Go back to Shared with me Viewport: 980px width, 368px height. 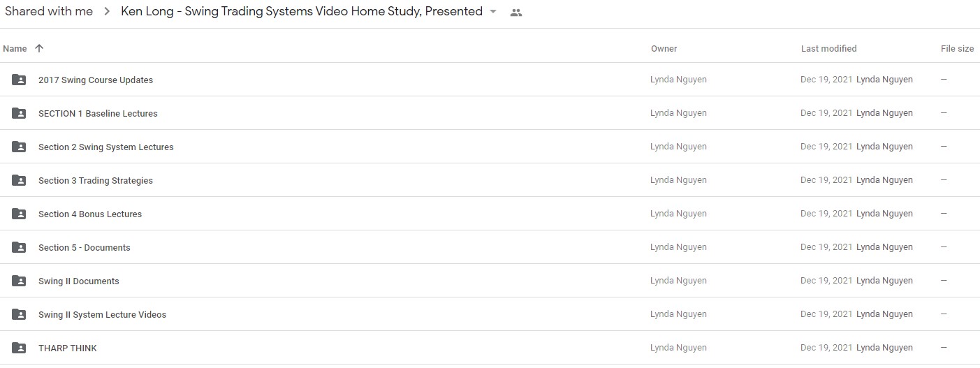coord(49,11)
